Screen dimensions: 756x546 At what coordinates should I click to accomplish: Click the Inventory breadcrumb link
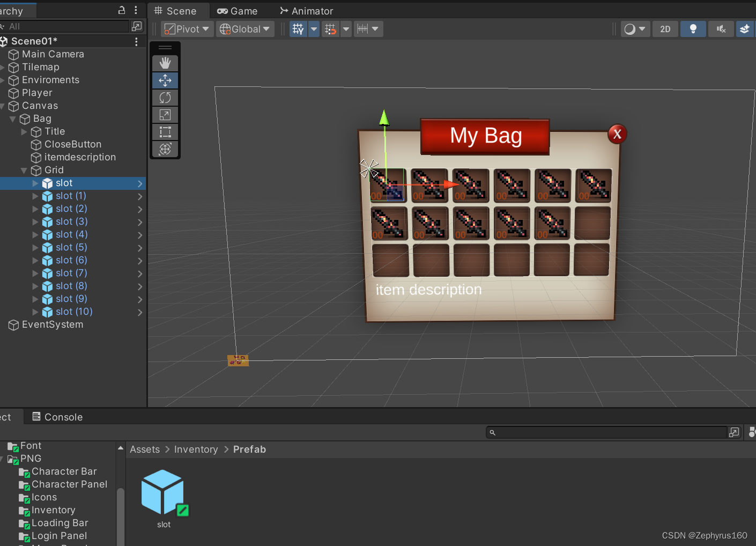196,449
